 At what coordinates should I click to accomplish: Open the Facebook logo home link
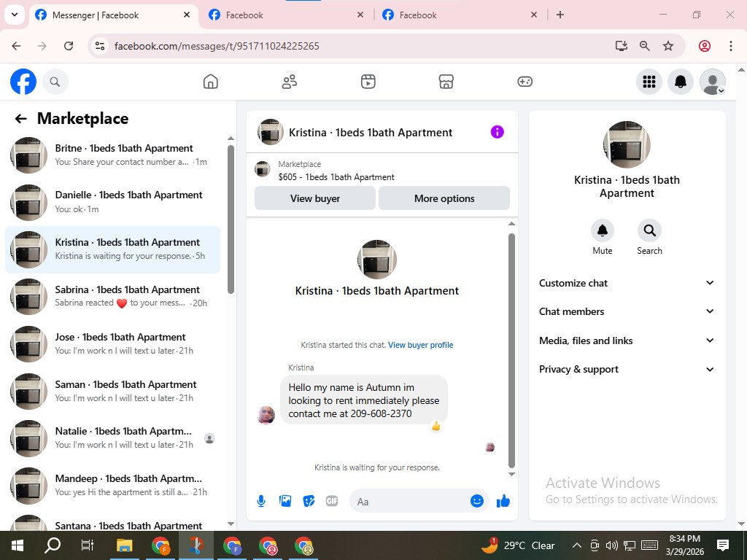pos(23,82)
